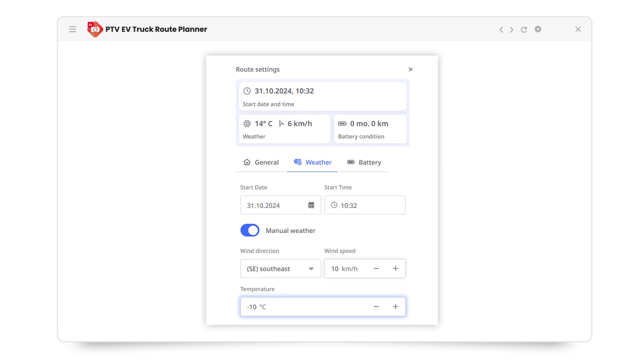Click the Wind speed value 10 km/h

344,269
